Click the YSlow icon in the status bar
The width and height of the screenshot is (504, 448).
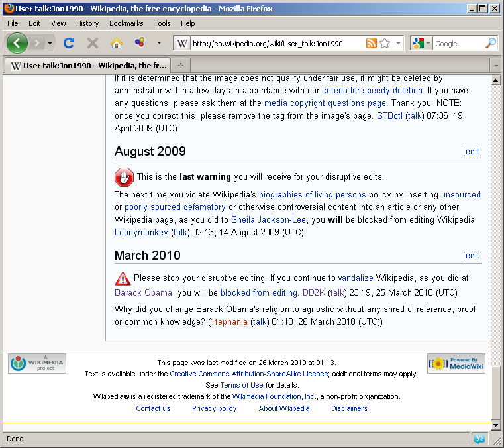[479, 438]
